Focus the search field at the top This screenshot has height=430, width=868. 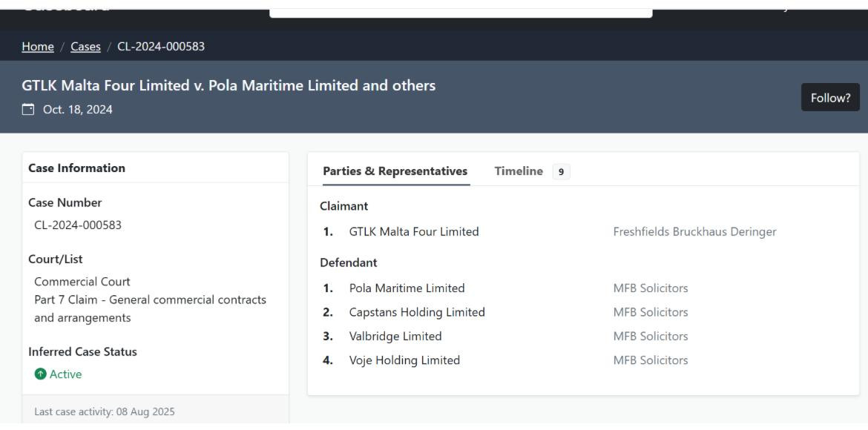click(460, 9)
